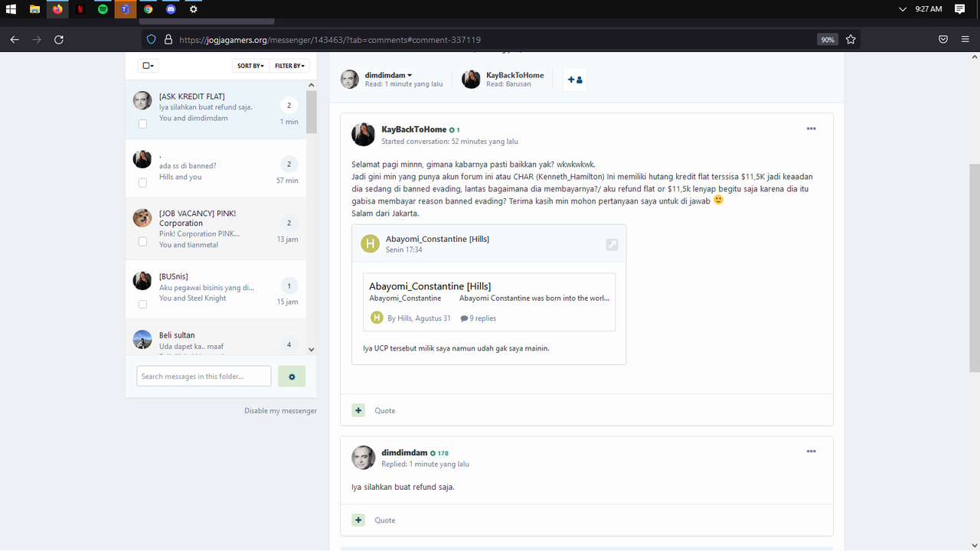Viewport: 980px width, 551px height.
Task: Open Settings gear in taskbar
Action: click(x=194, y=9)
